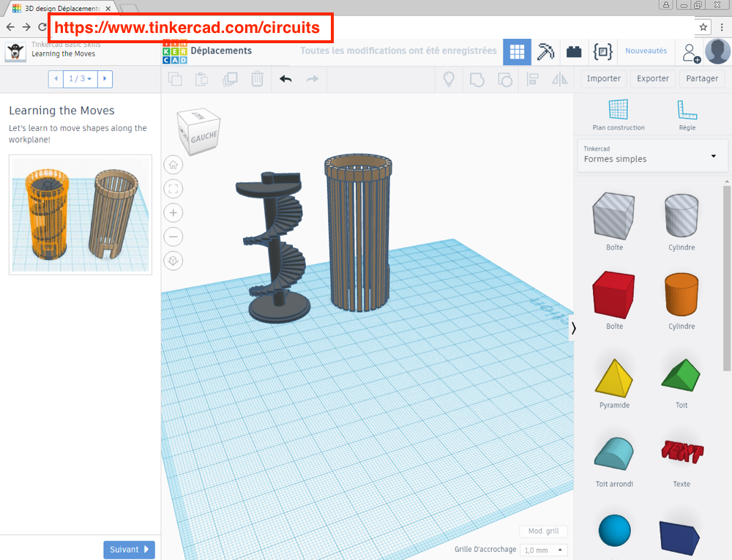Zoom out with the minus icon
The width and height of the screenshot is (732, 560).
click(x=173, y=237)
